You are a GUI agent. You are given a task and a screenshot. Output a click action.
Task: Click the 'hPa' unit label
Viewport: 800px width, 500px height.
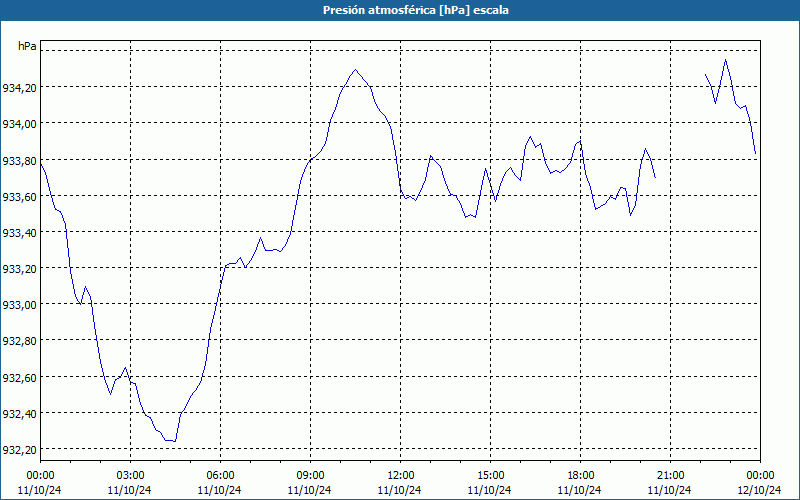point(27,46)
